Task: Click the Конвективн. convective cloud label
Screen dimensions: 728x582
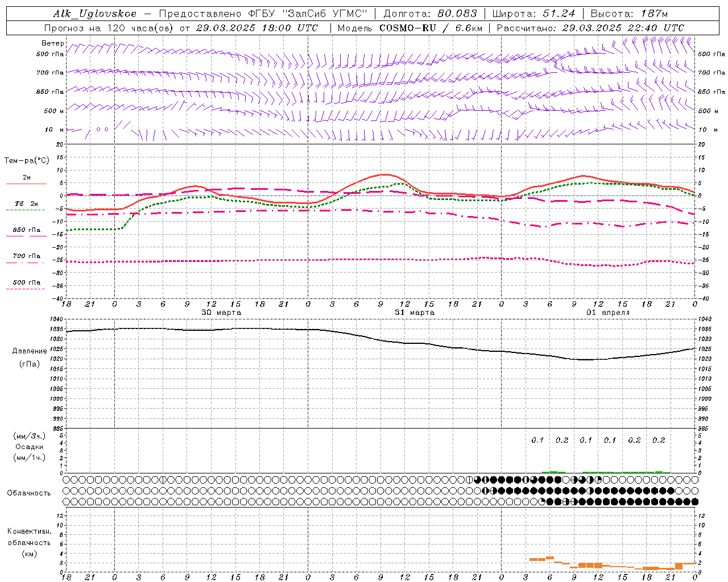Action: pyautogui.click(x=29, y=531)
